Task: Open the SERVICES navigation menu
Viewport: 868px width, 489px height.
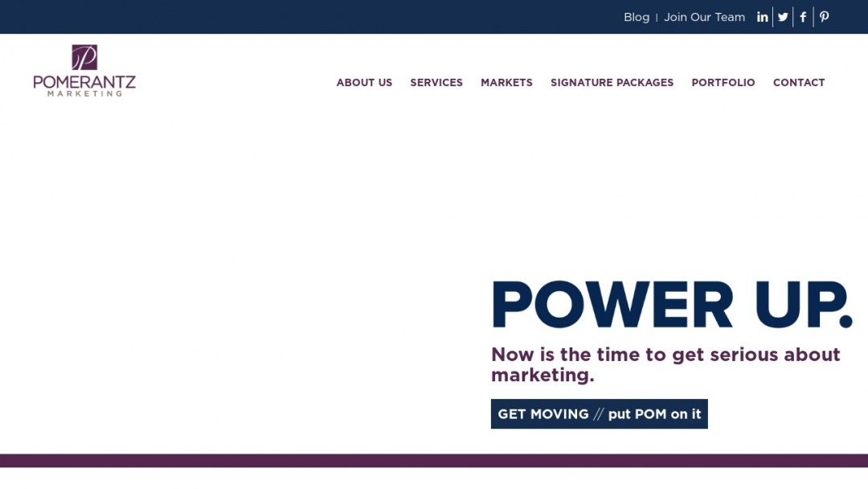Action: [x=436, y=82]
